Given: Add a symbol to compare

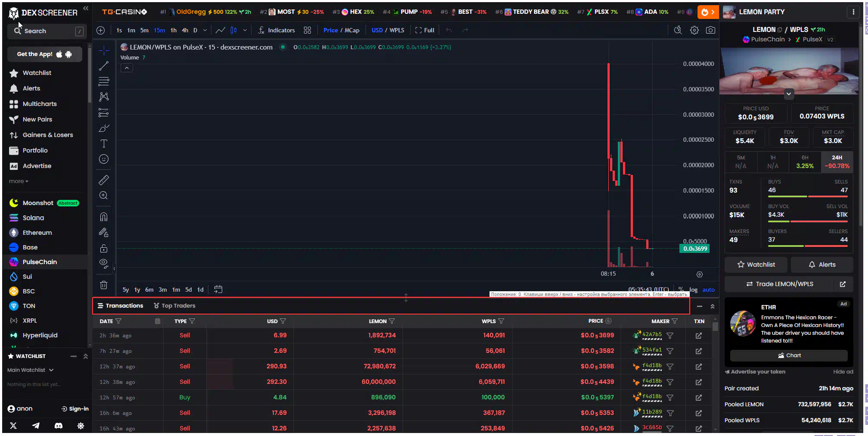Looking at the screenshot, I should [101, 30].
